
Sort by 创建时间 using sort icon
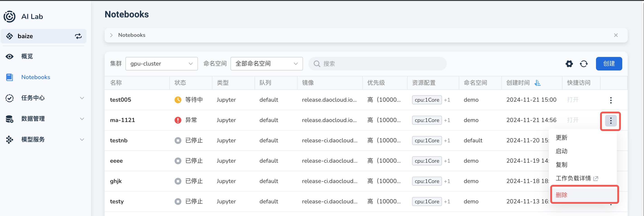537,83
